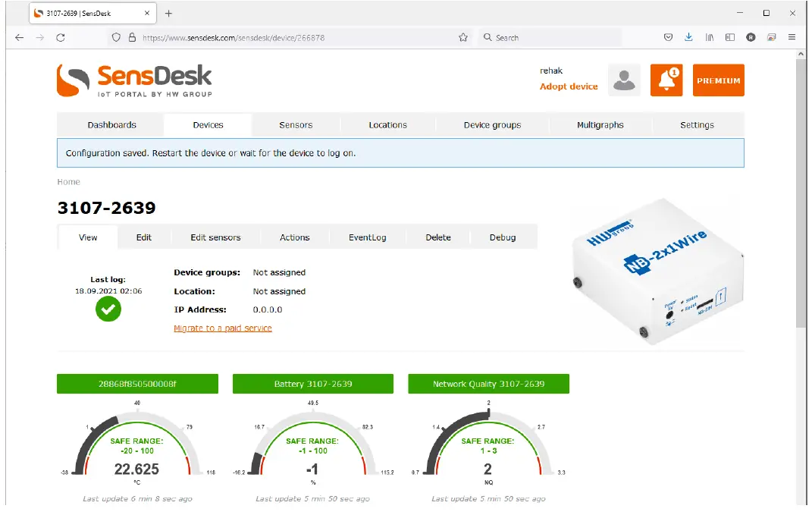Open a new browser tab
This screenshot has height=515, width=812.
click(x=168, y=14)
